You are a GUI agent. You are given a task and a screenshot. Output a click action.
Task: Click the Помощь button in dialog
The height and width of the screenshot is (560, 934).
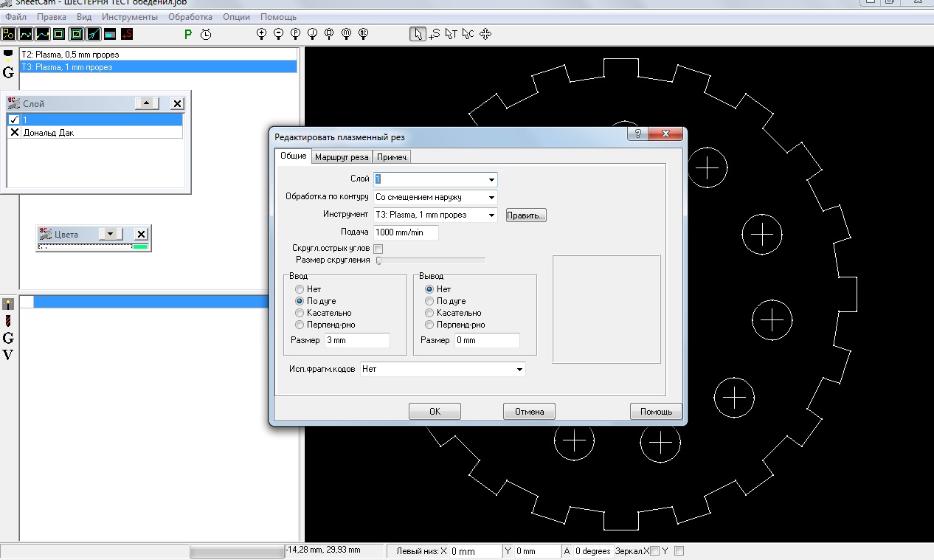pos(656,412)
